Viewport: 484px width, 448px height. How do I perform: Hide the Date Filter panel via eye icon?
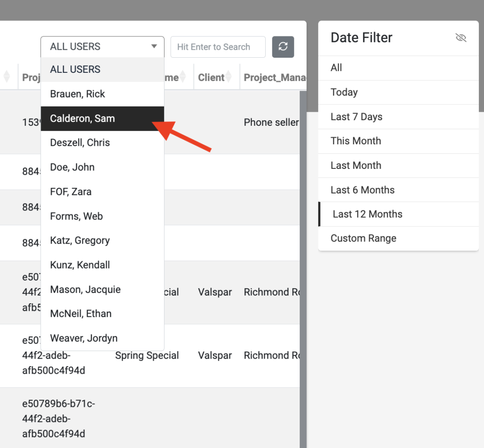tap(460, 38)
